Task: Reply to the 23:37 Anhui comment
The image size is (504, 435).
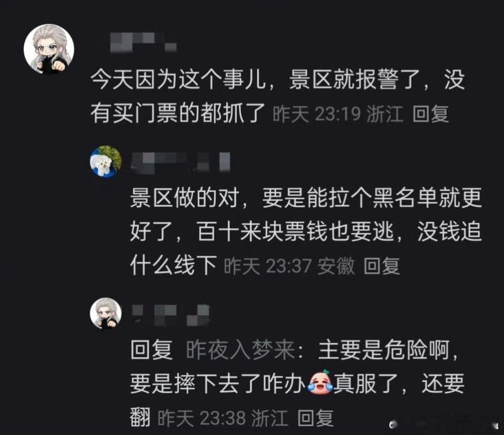Action: (382, 266)
